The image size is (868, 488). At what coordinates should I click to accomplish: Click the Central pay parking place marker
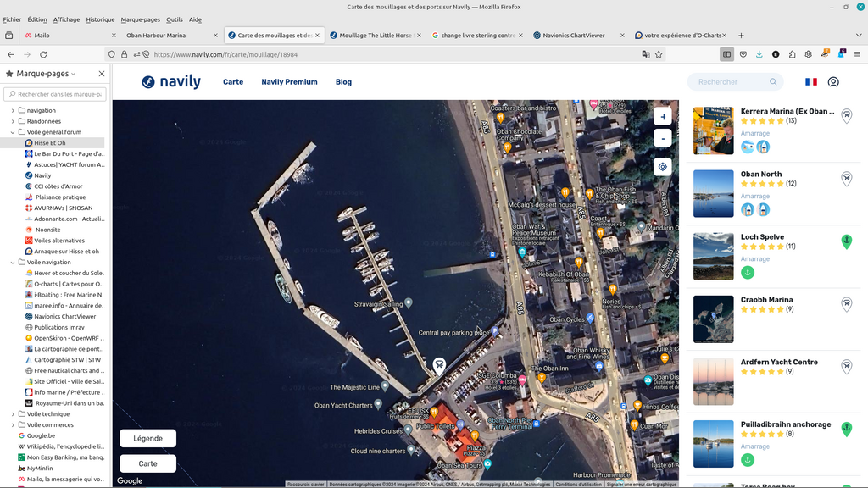click(x=495, y=331)
